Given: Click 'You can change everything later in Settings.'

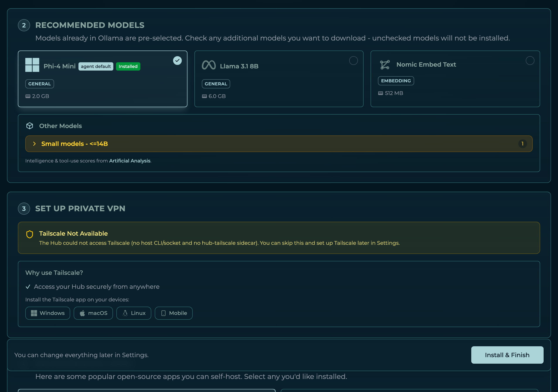Looking at the screenshot, I should 82,355.
